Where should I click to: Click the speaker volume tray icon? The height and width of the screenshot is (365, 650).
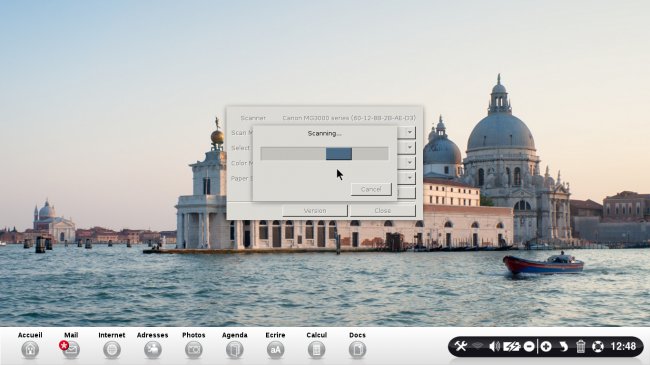click(x=494, y=346)
